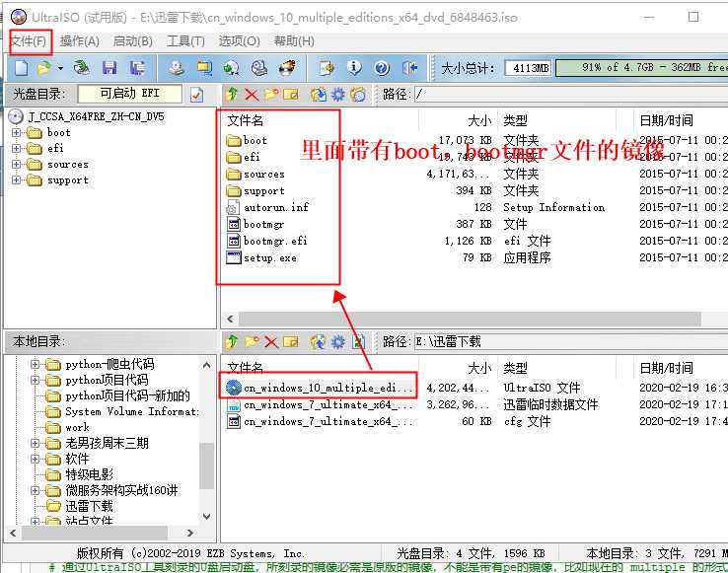
Task: Click the 大小 column header in image list
Action: (x=479, y=120)
